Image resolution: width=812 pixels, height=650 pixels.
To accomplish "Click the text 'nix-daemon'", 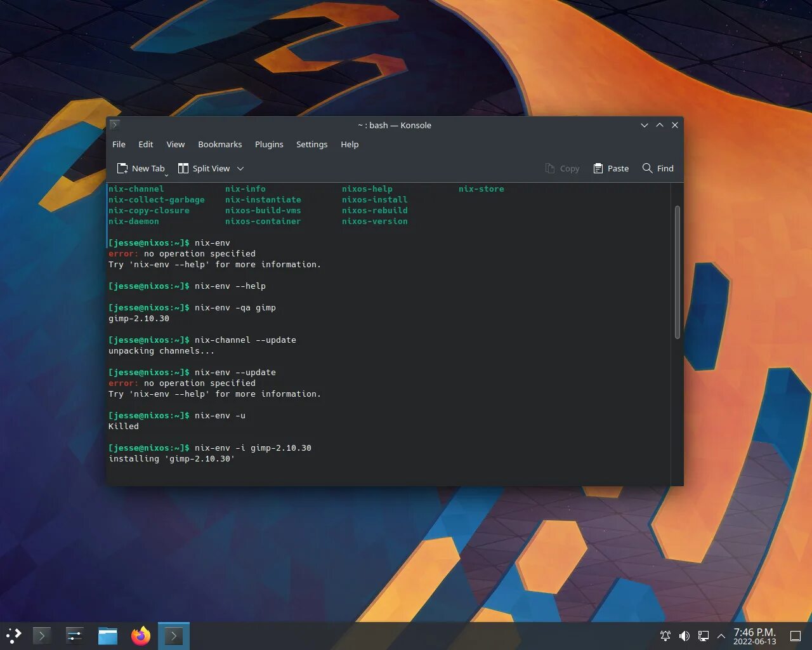I will click(134, 221).
